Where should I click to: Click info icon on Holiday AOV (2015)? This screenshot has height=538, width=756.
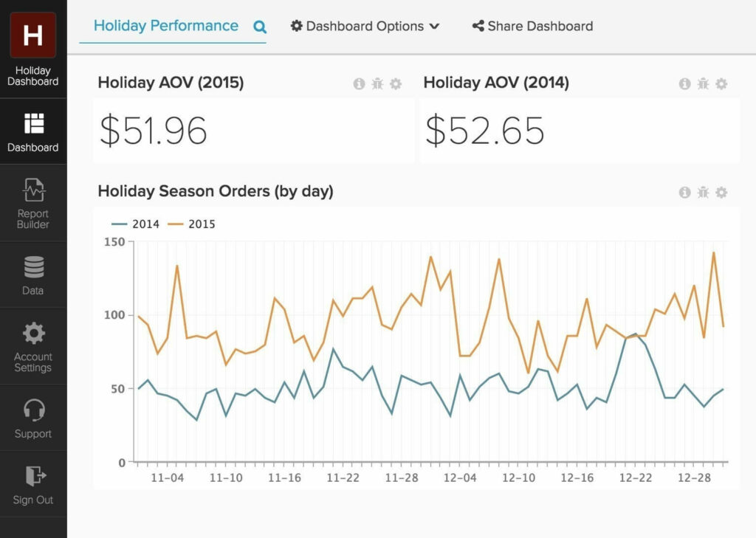point(359,84)
